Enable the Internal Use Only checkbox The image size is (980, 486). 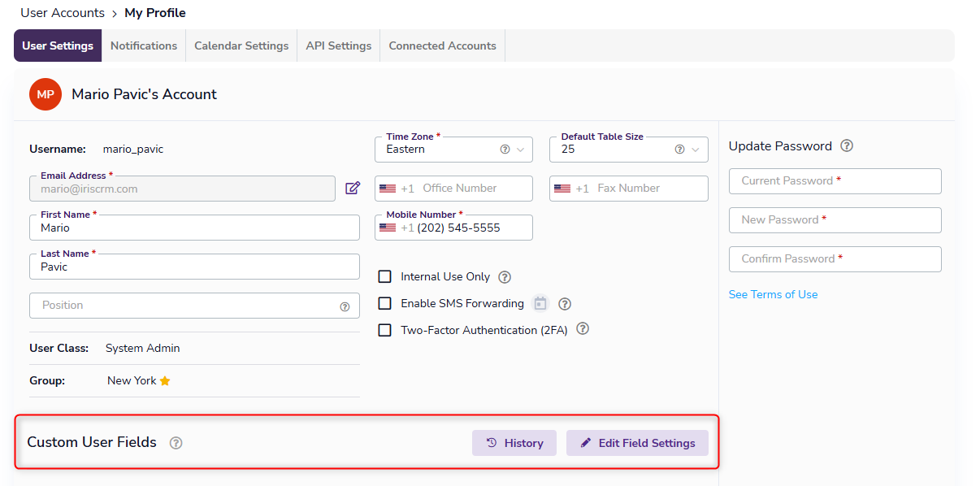point(385,277)
